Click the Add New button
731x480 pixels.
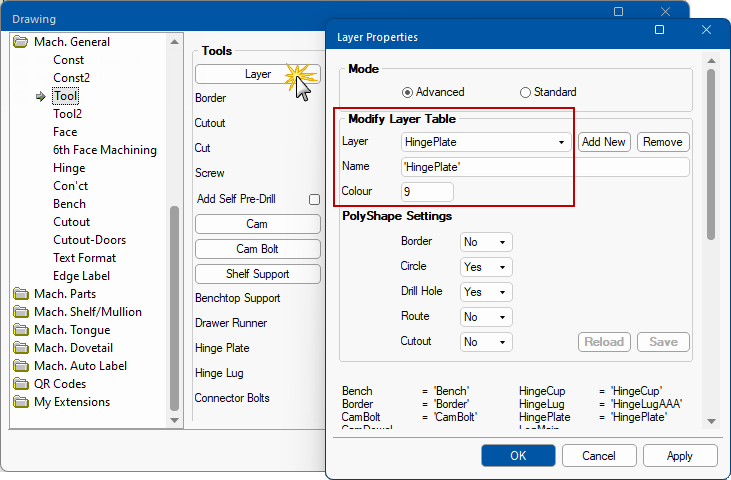click(604, 142)
